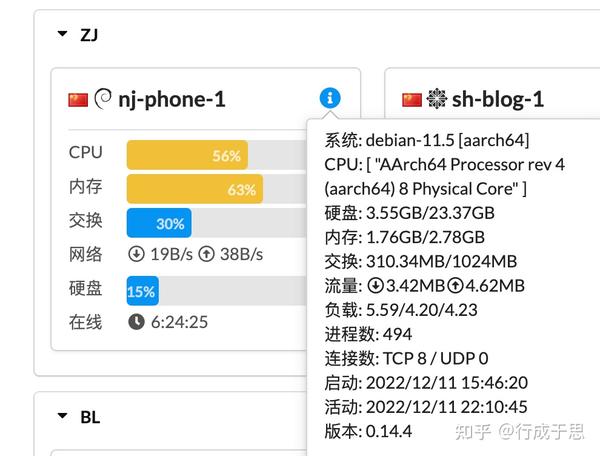Viewport: 600px width, 456px height.
Task: Click the upload arrow icon next to 38B/s
Action: click(207, 254)
